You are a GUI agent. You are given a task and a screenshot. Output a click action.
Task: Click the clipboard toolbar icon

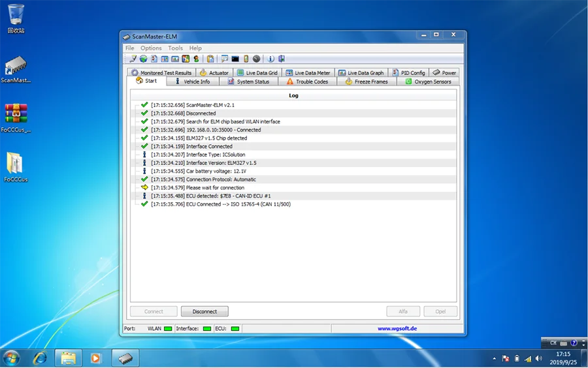pyautogui.click(x=210, y=59)
